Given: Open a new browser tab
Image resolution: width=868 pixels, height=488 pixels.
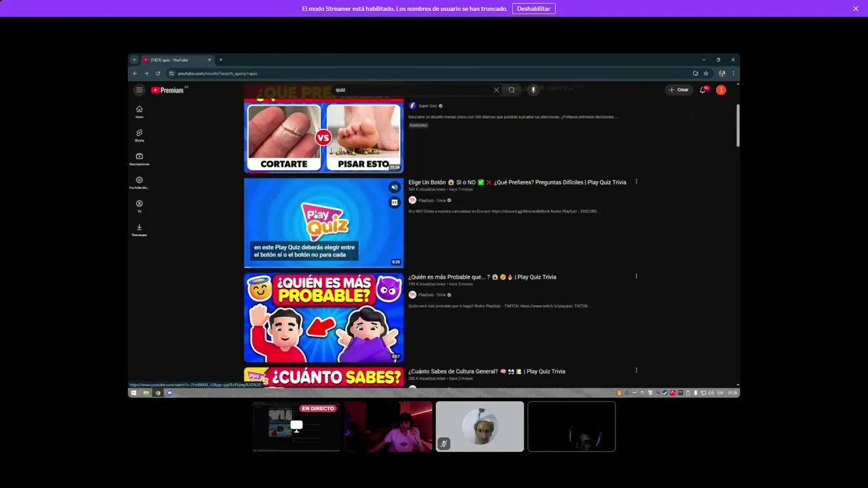Looking at the screenshot, I should pos(220,60).
